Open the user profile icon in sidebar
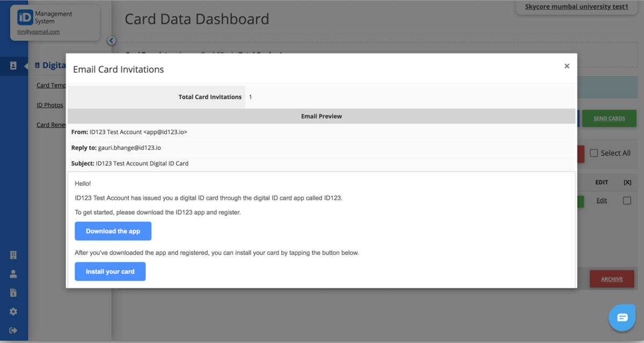Screen dimensions: 644x343 (x=13, y=273)
